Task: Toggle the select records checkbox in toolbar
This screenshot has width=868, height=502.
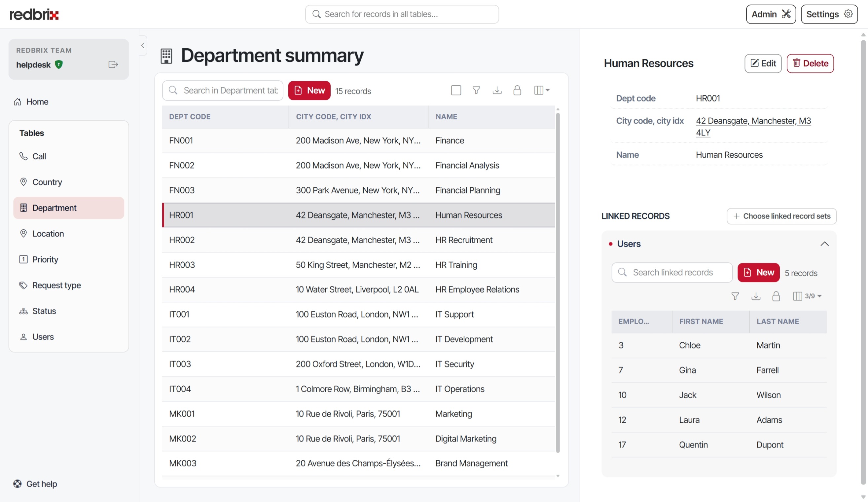Action: click(456, 90)
